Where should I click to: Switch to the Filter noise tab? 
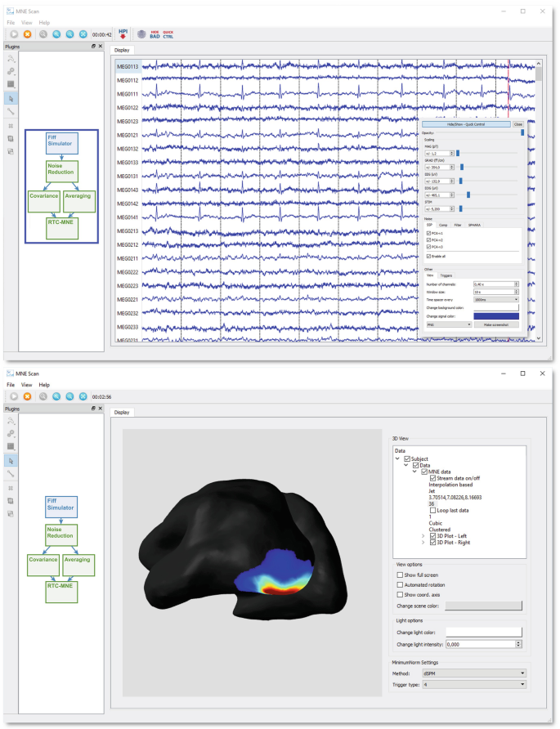pos(459,225)
